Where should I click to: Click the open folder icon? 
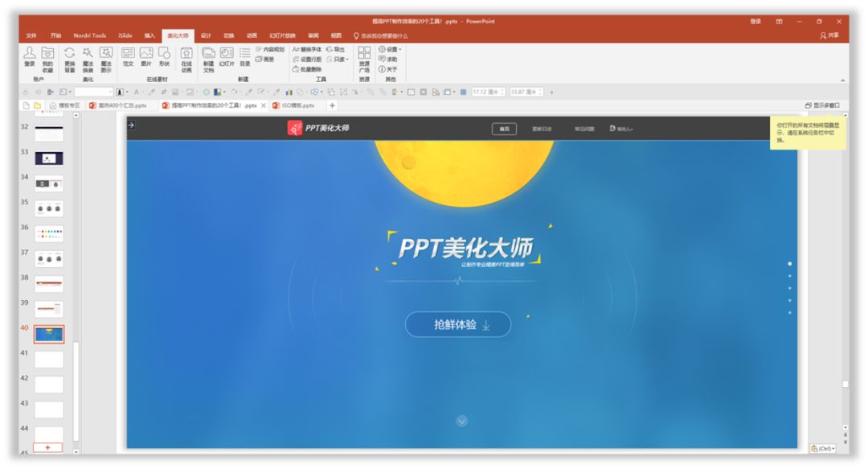click(37, 105)
